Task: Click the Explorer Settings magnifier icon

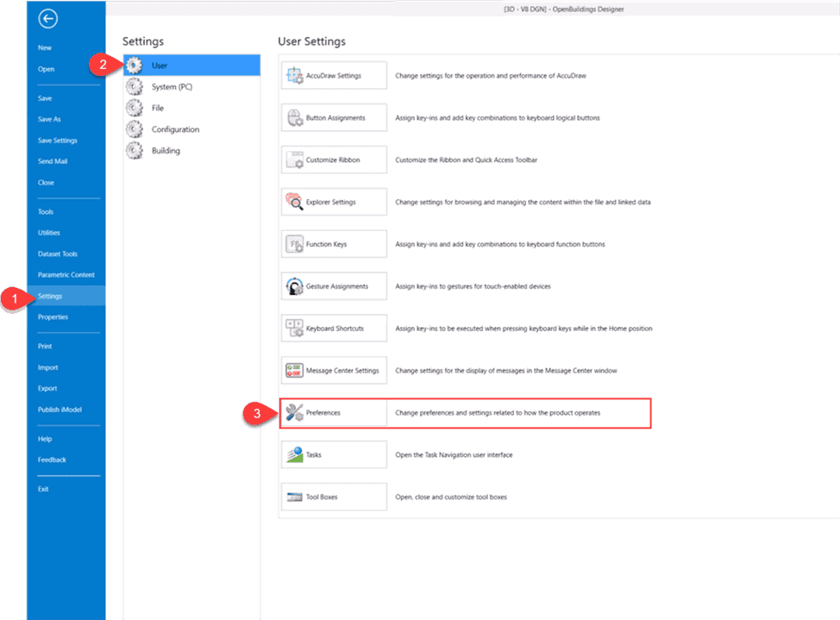Action: (x=294, y=203)
